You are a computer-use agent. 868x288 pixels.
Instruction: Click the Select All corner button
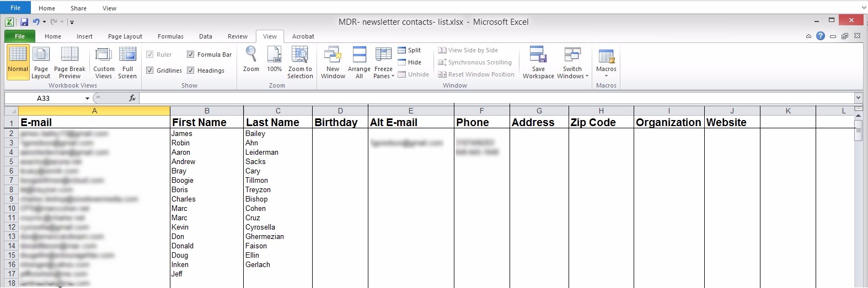coord(11,111)
